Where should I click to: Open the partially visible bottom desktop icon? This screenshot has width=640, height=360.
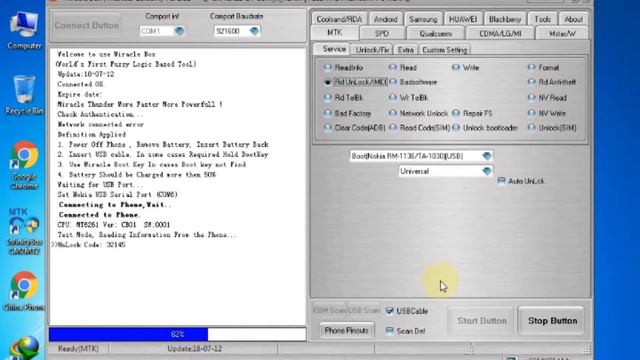pyautogui.click(x=24, y=348)
